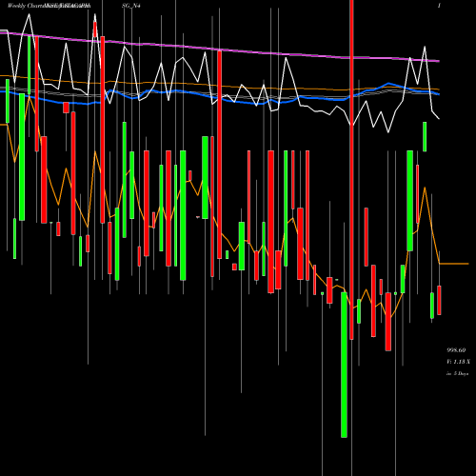Click the "in 5 Days" label
Screen dimensions: 476x476
(x=457, y=374)
